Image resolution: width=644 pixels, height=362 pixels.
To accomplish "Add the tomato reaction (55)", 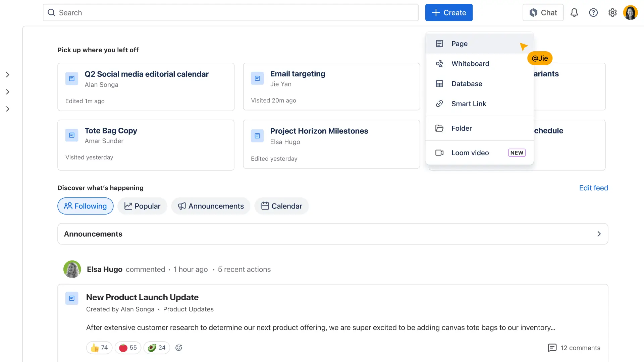I will (128, 348).
